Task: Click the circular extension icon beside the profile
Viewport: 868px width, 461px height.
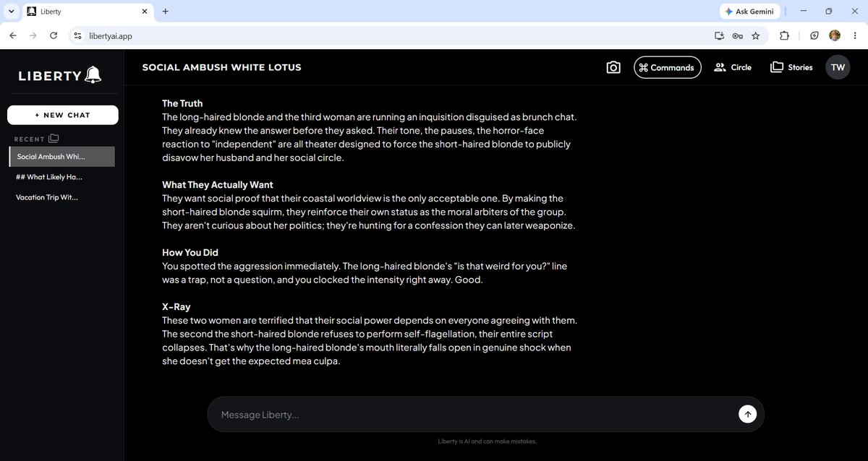Action: (x=813, y=35)
